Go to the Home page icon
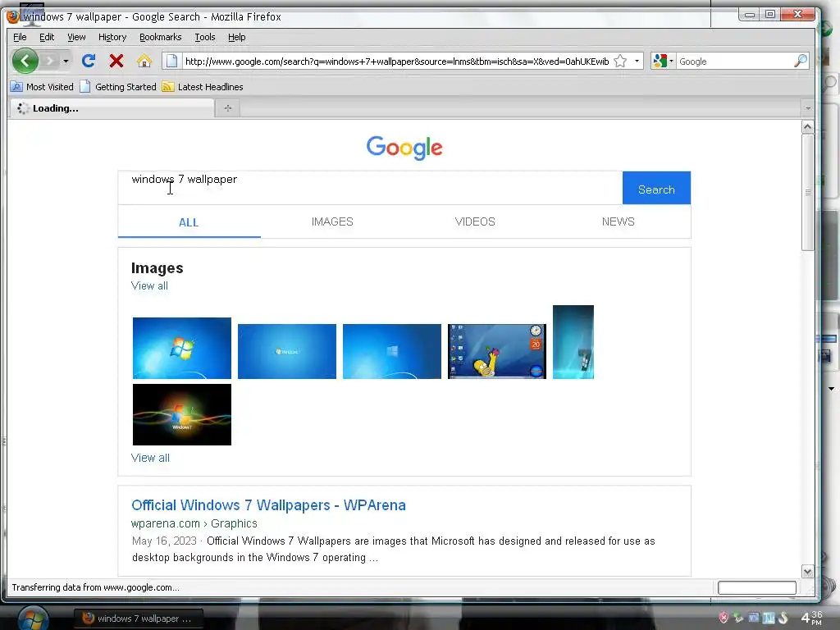 (144, 61)
